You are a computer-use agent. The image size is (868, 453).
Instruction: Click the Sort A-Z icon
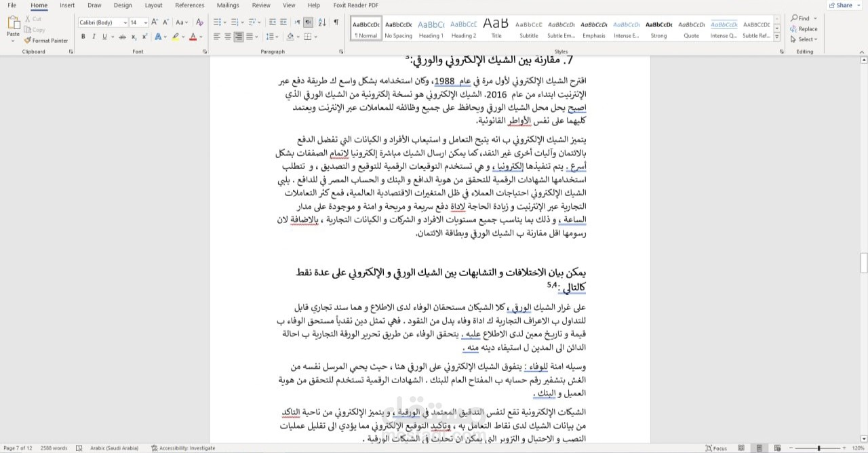click(x=321, y=22)
